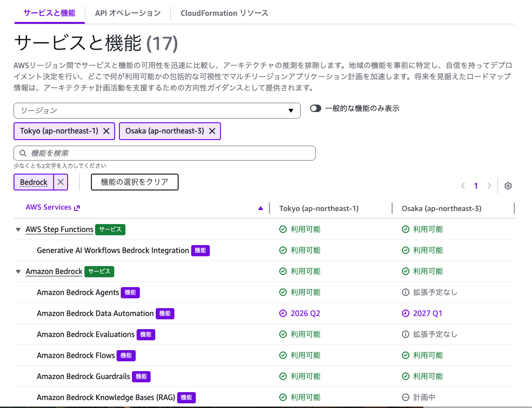The image size is (532, 408).
Task: Remove the Osaka (ap-northeast-3) region chip
Action: point(212,131)
